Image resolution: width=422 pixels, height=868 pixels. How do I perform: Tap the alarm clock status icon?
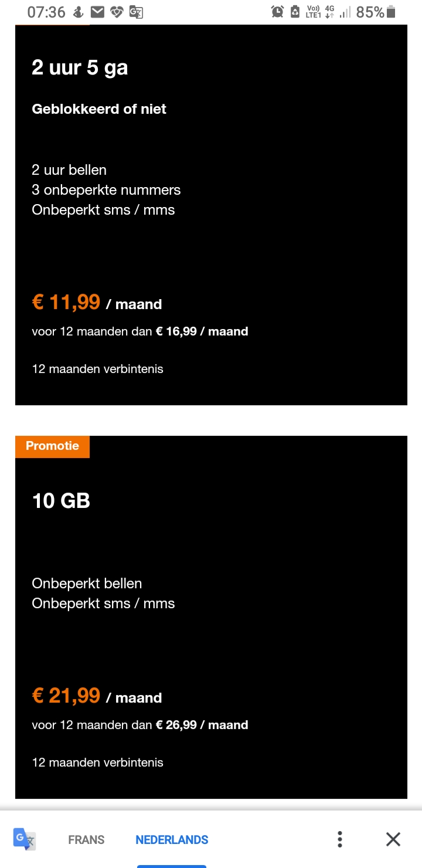click(277, 12)
